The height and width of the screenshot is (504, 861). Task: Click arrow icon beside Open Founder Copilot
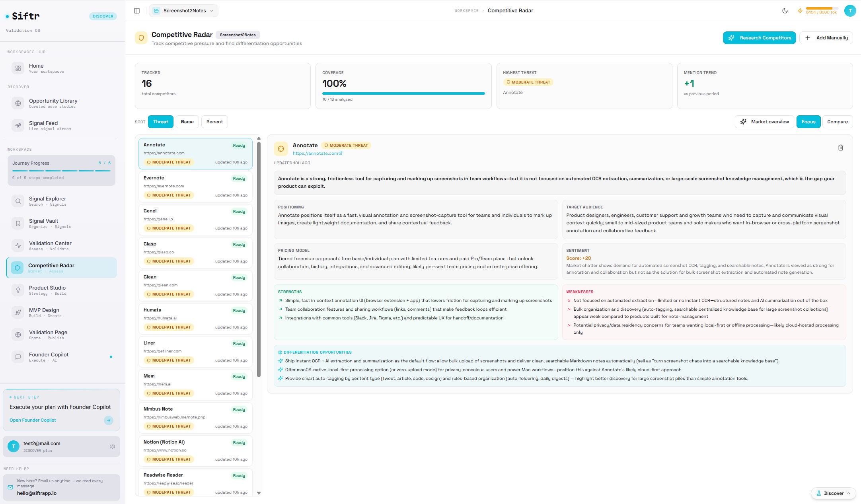109,420
